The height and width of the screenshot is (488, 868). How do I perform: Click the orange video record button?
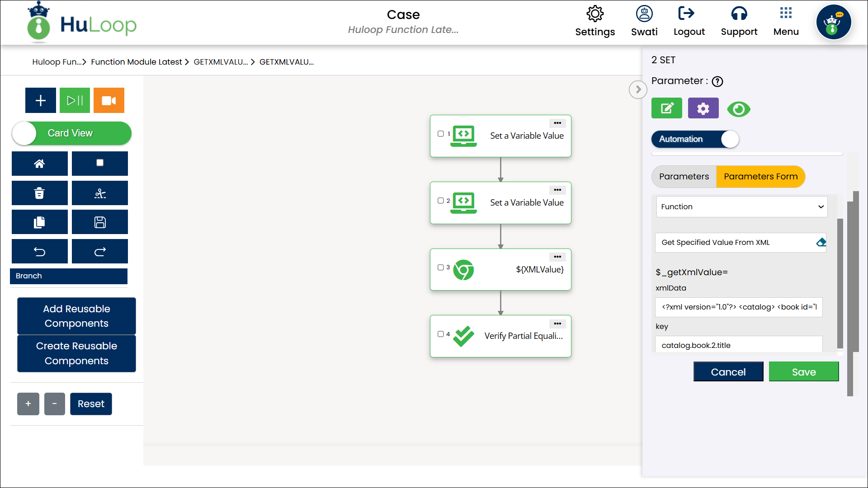click(108, 100)
